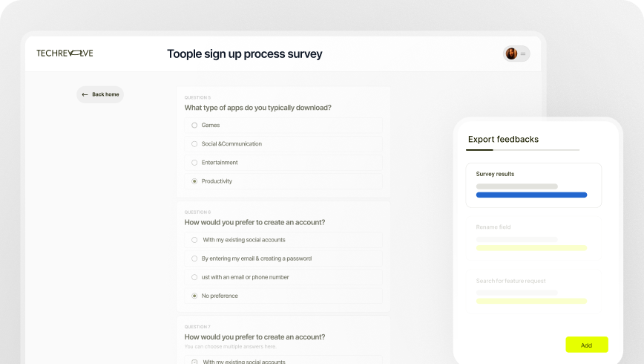Select the Entertainment radio option
Screen dimensions: 644x364
click(194, 162)
